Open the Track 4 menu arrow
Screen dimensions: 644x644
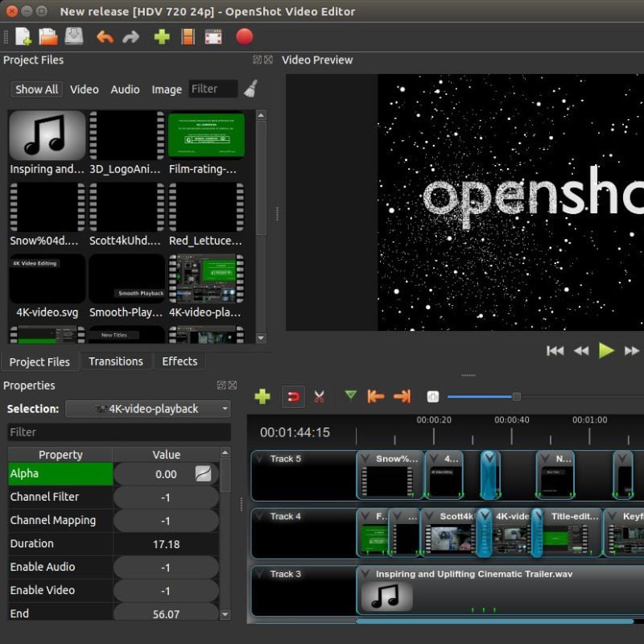259,516
